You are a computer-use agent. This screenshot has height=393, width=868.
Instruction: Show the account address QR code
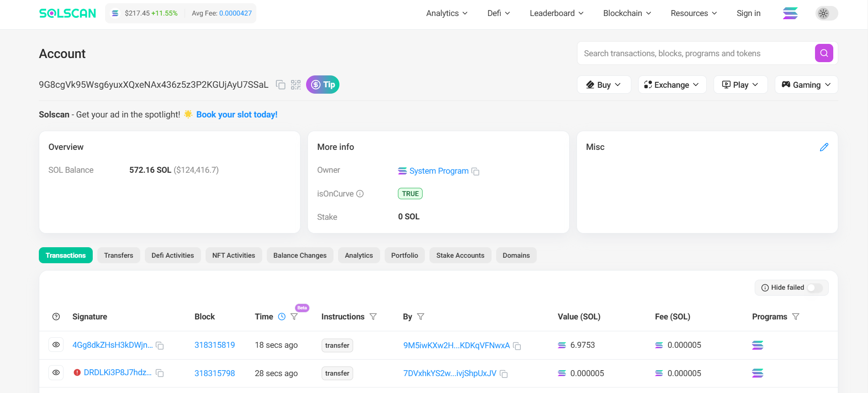tap(296, 85)
